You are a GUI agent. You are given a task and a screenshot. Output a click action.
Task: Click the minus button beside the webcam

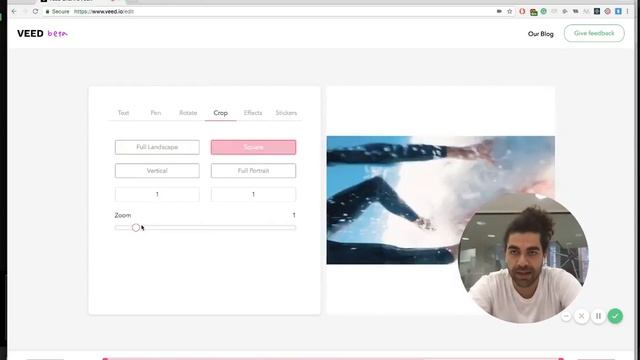[x=566, y=316]
